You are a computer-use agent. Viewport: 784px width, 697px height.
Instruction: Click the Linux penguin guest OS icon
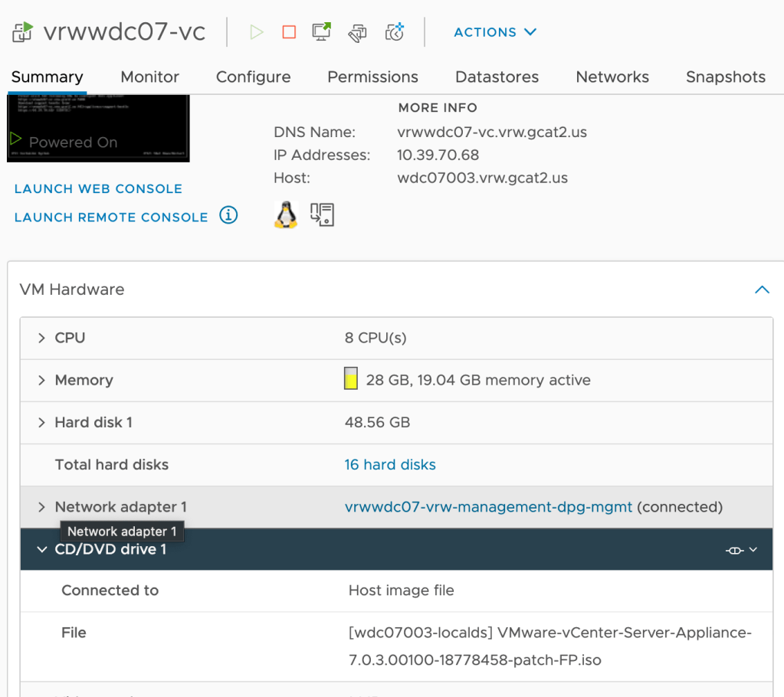click(286, 215)
